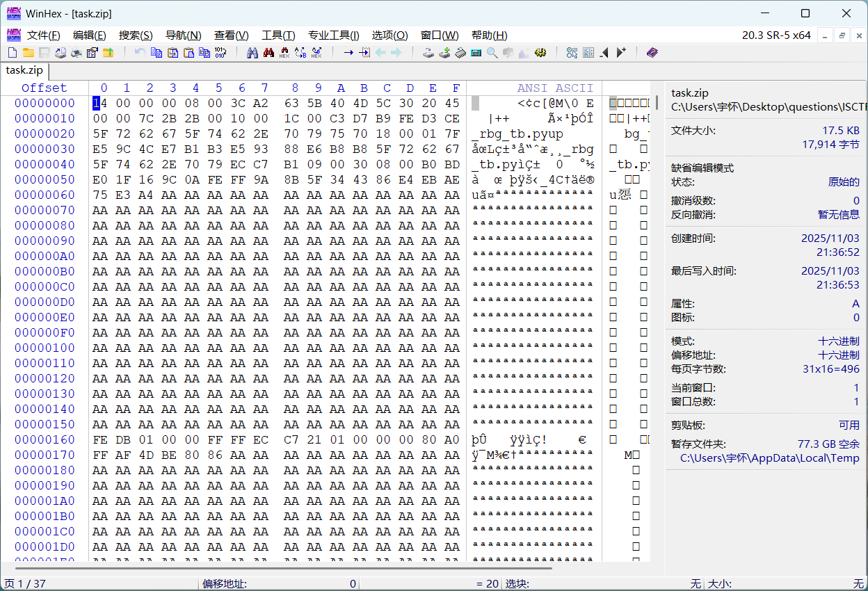The width and height of the screenshot is (868, 591).
Task: Expand the 专业工具(I) menu
Action: 334,35
